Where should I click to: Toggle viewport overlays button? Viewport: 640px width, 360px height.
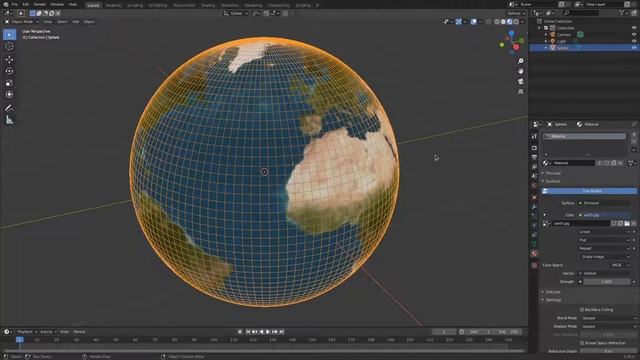[473, 22]
